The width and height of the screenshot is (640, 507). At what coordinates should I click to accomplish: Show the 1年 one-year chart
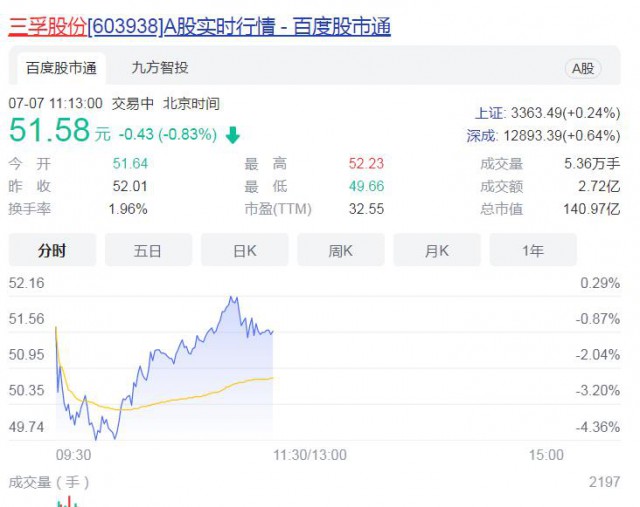tap(532, 250)
